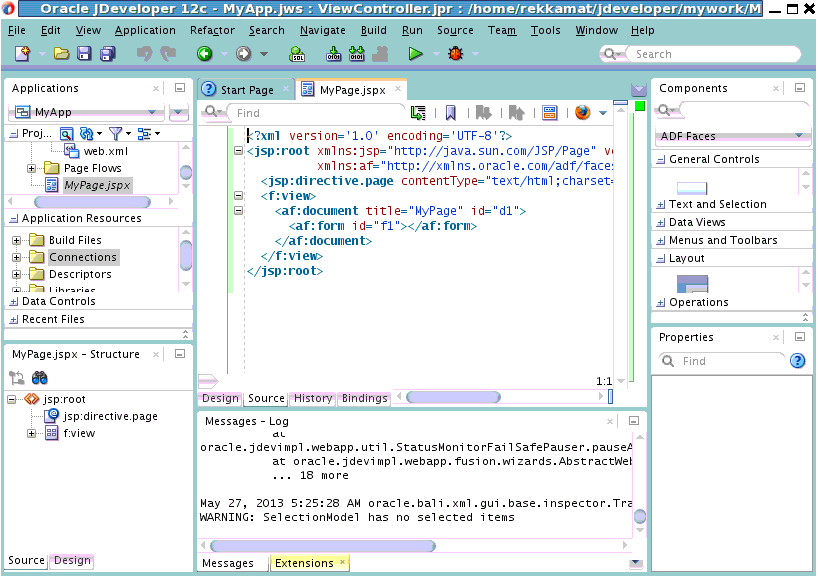818x576 pixels.
Task: Switch to Bindings editor tab
Action: pyautogui.click(x=364, y=398)
